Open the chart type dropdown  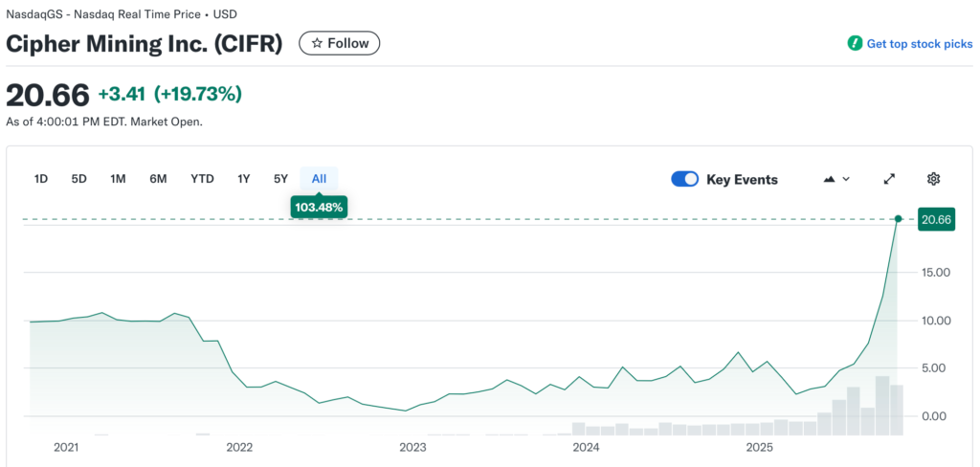tap(836, 179)
